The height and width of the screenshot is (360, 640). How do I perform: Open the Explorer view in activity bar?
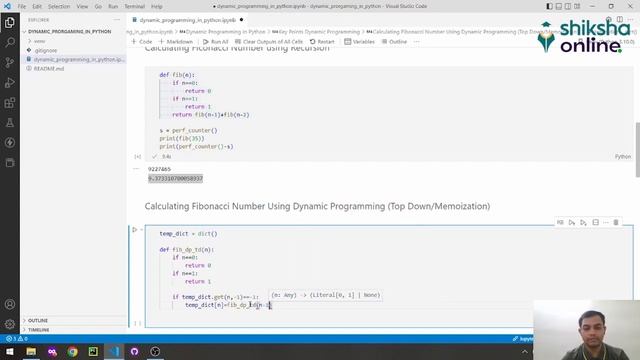click(x=10, y=22)
